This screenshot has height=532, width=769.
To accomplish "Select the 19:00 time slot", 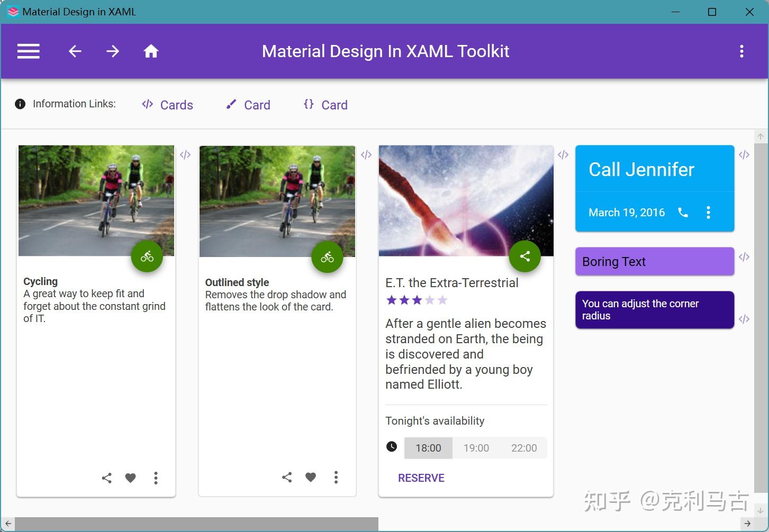I will (476, 447).
